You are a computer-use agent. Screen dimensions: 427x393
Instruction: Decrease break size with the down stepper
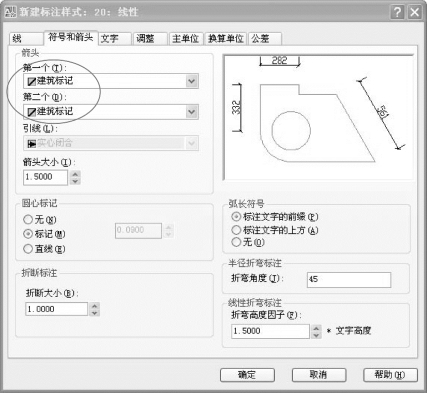point(95,313)
